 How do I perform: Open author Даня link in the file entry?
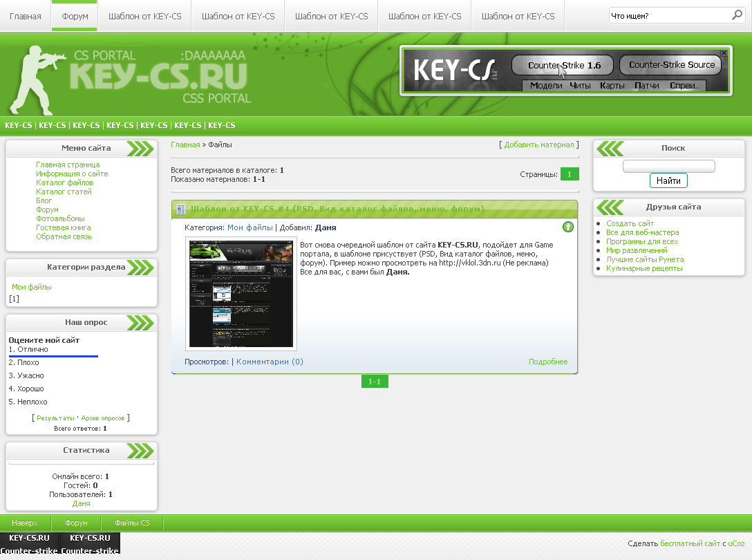(x=326, y=227)
